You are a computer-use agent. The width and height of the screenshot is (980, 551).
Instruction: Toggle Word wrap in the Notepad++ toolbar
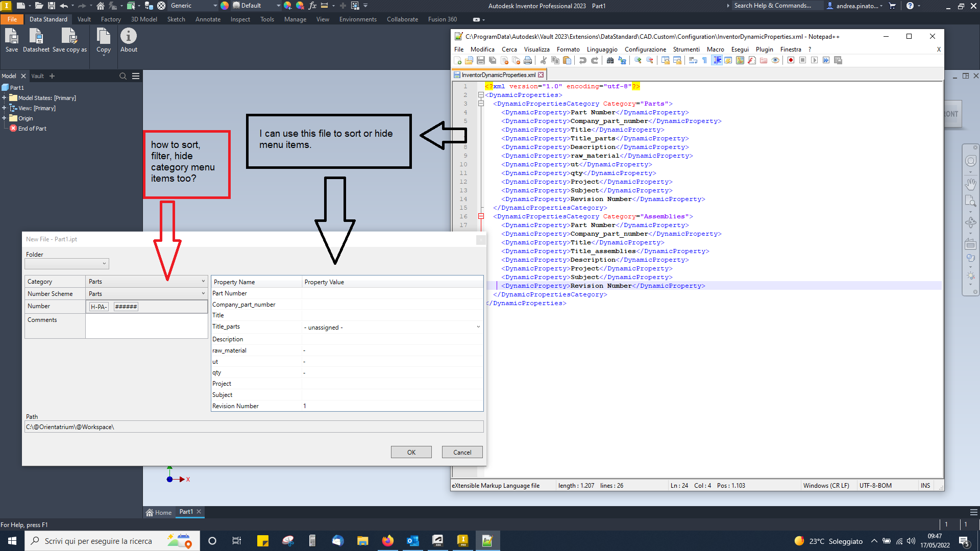tap(693, 60)
